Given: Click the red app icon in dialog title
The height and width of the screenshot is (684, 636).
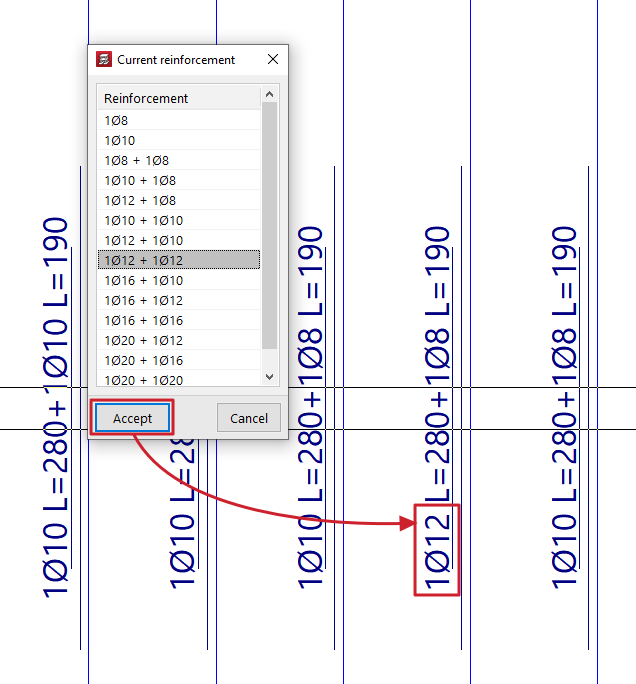Looking at the screenshot, I should 104,59.
